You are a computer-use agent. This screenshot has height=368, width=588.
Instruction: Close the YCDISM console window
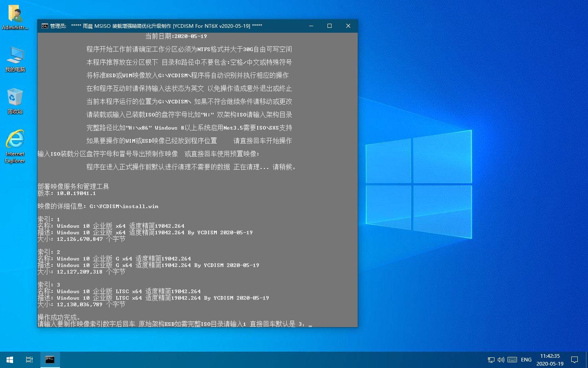[348, 26]
